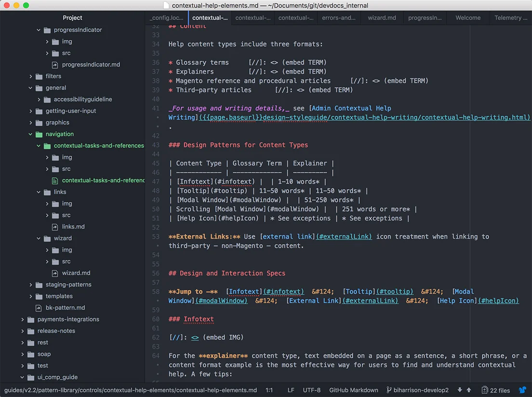Image resolution: width=532 pixels, height=397 pixels.
Task: Click the "### Infotext" heading text
Action: tap(191, 319)
